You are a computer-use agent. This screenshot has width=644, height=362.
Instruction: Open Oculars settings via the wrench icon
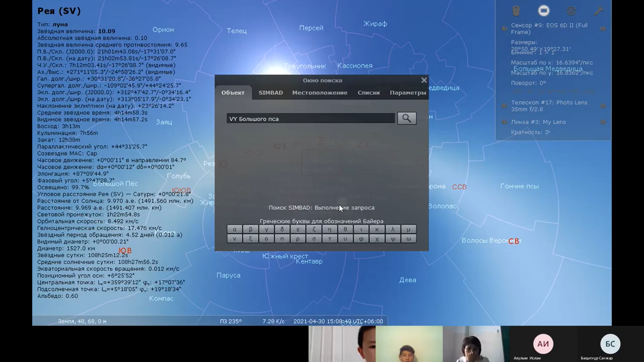pyautogui.click(x=599, y=11)
